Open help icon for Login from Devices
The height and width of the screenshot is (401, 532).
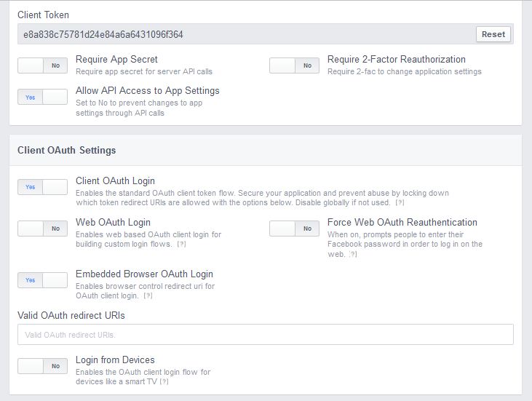click(x=164, y=381)
